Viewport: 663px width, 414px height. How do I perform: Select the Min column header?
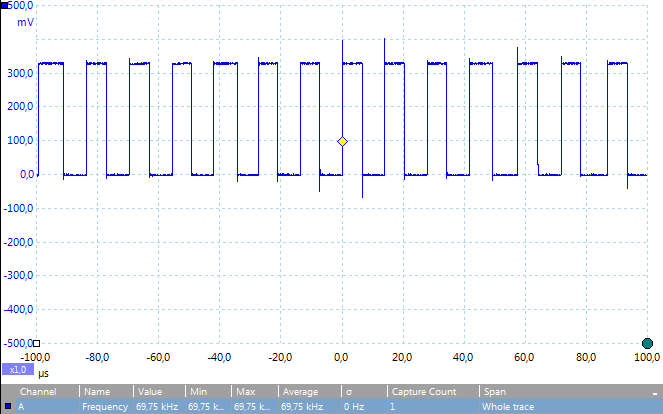click(x=198, y=392)
